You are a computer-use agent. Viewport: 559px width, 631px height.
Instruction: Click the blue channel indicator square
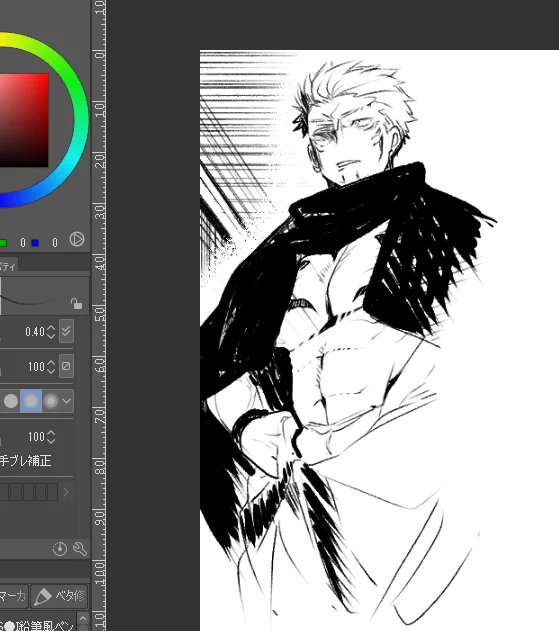(35, 243)
